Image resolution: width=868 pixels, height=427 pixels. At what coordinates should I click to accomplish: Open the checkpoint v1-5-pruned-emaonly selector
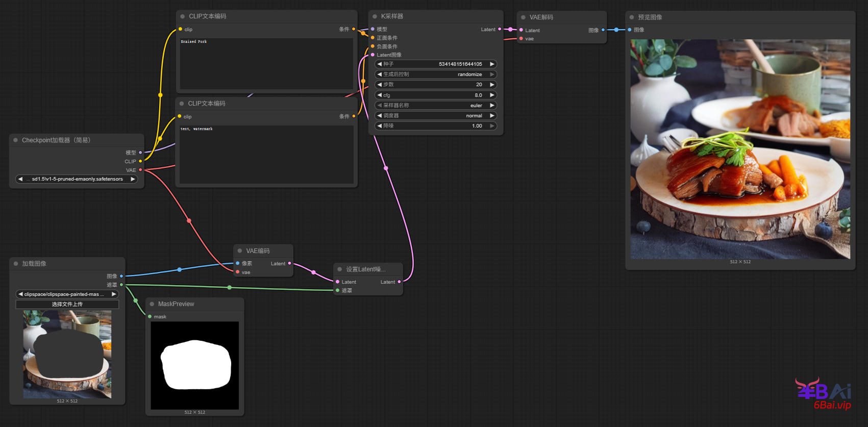[x=77, y=179]
